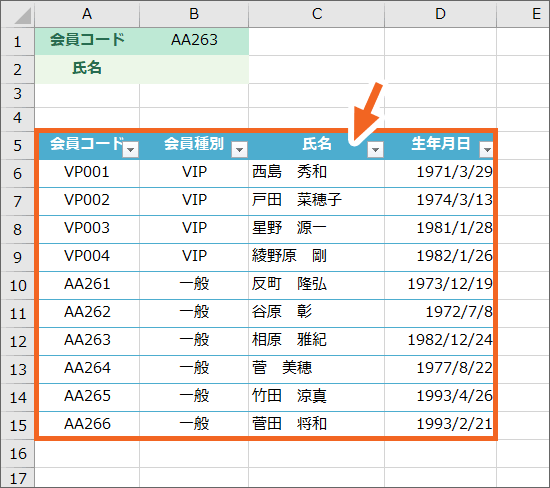Open the 生年月日 filter dropdown
This screenshot has height=488, width=550.
(487, 150)
